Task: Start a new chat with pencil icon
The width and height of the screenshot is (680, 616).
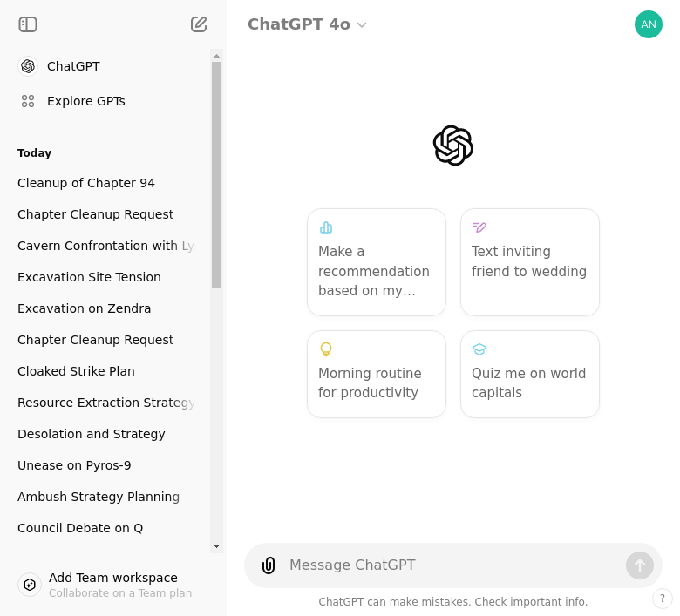Action: tap(199, 24)
